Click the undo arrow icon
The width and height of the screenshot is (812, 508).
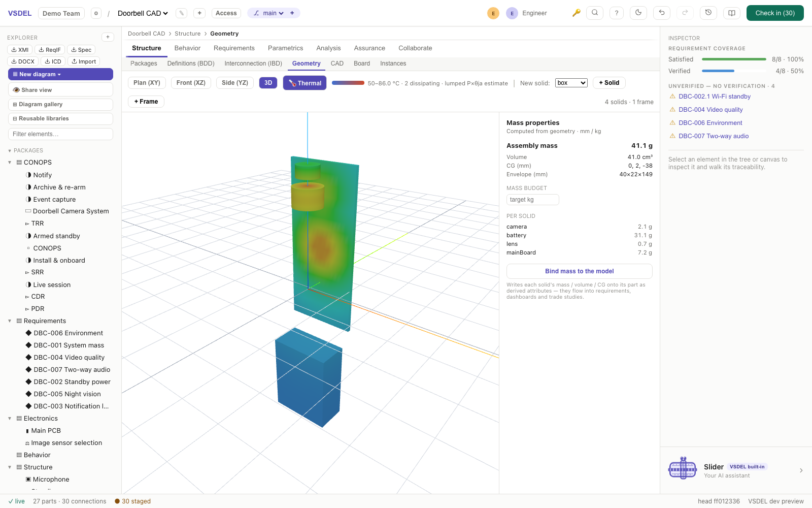point(662,13)
